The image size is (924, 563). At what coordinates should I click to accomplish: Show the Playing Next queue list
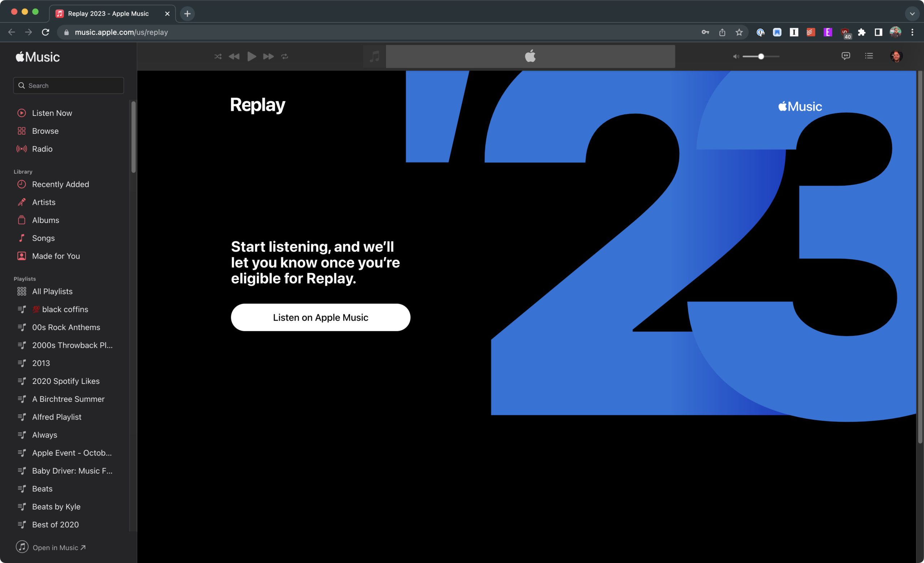869,56
